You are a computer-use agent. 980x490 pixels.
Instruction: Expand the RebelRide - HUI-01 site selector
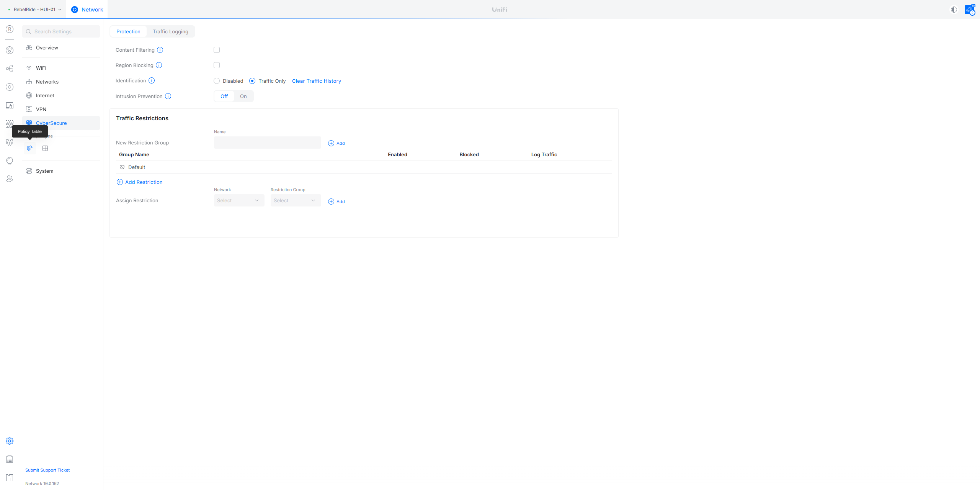[34, 10]
